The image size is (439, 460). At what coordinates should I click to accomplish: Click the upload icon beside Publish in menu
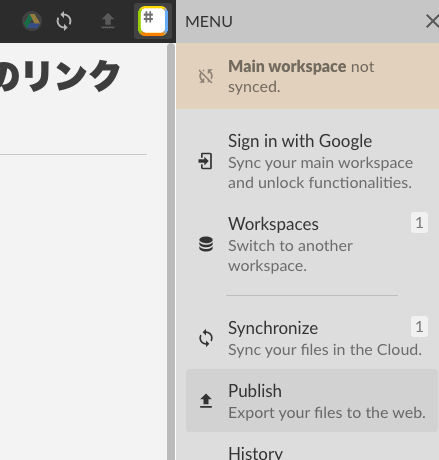pos(206,401)
